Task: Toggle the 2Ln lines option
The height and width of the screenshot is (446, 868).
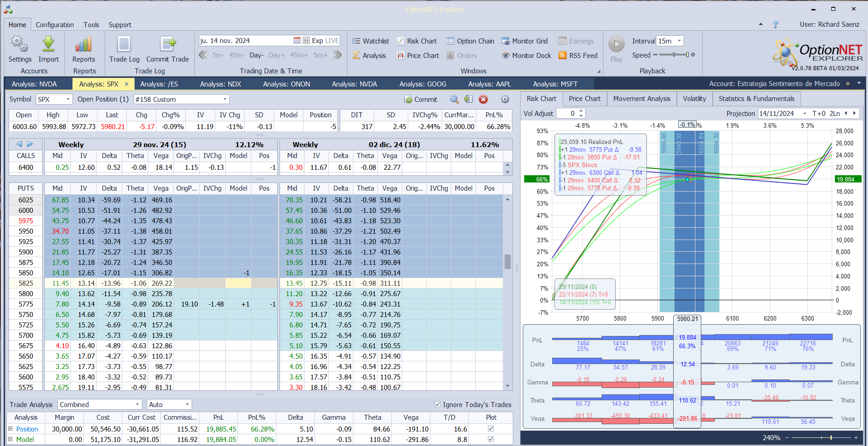Action: pos(834,114)
